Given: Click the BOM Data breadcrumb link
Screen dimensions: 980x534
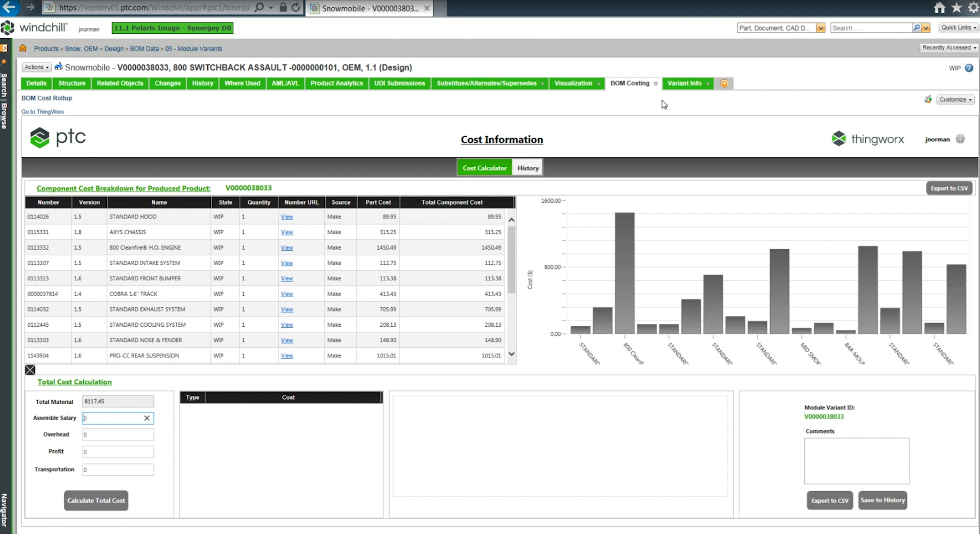Looking at the screenshot, I should (x=144, y=48).
